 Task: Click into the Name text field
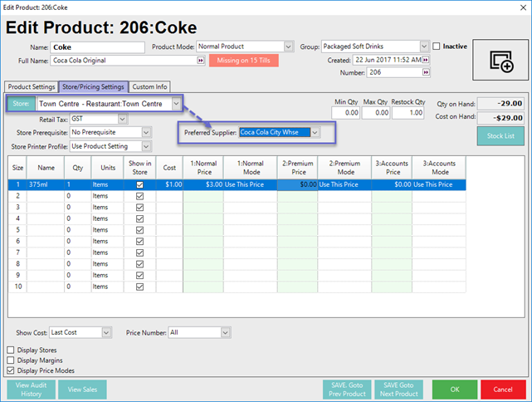click(97, 47)
